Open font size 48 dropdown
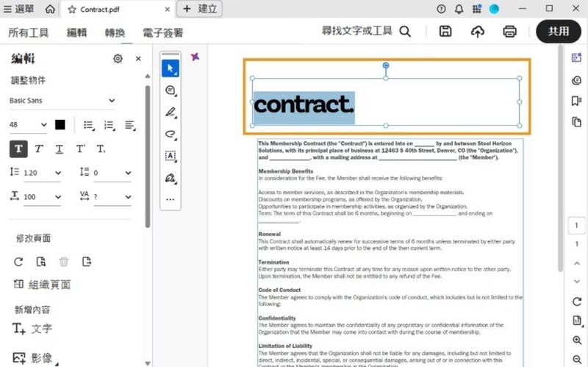588x367 pixels. (28, 124)
